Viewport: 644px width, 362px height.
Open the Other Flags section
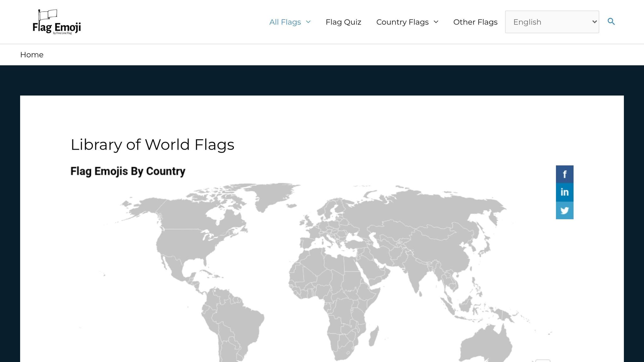click(475, 22)
